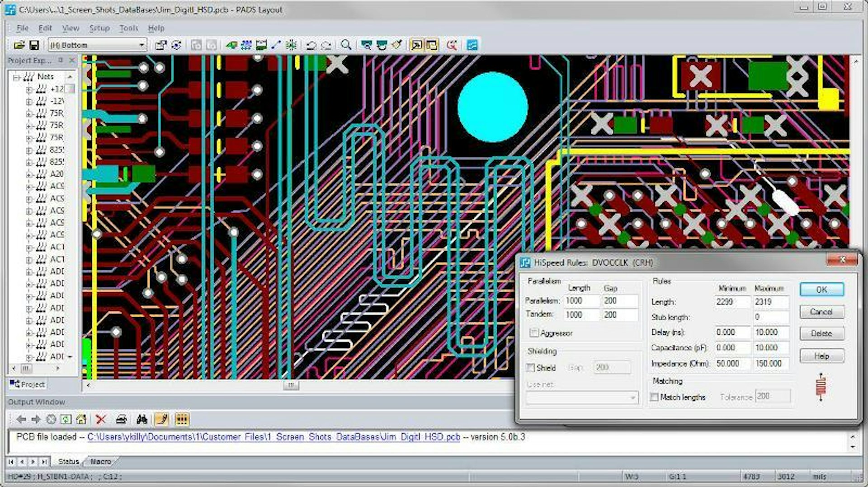Expand the +12 net tree node
This screenshot has height=487, width=868.
pos(29,89)
